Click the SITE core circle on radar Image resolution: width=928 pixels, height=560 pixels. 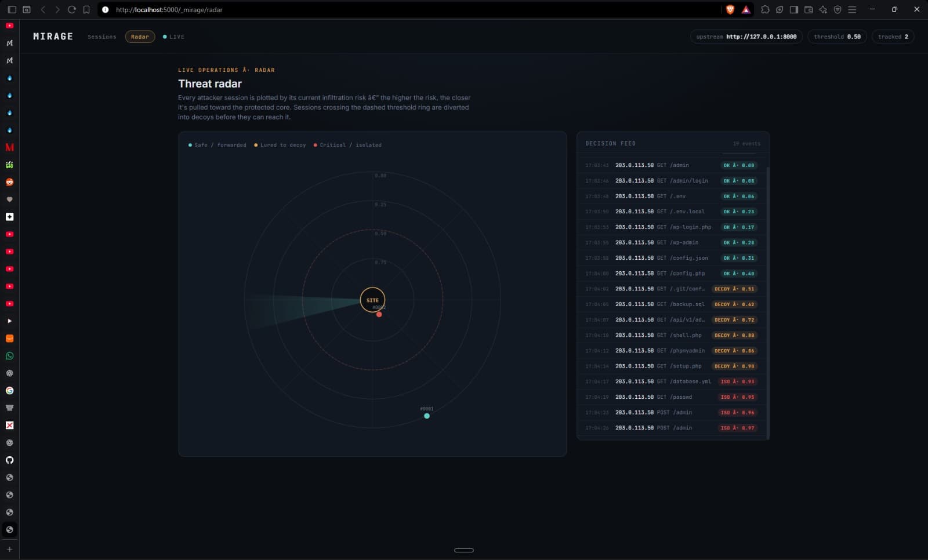click(x=372, y=300)
